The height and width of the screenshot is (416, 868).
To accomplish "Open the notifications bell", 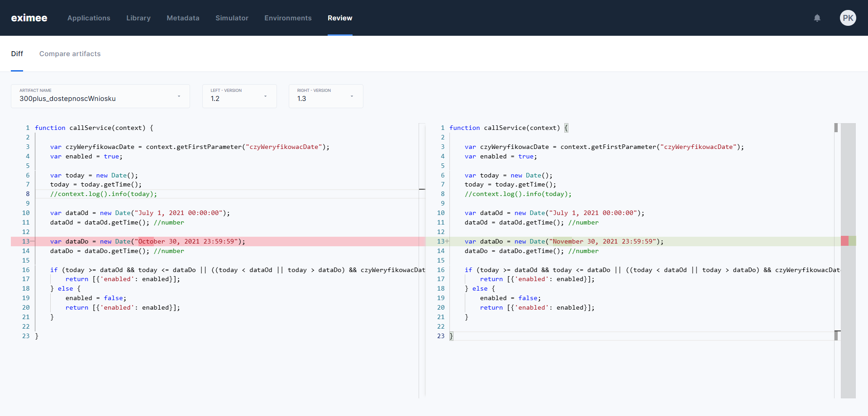I will pyautogui.click(x=817, y=18).
